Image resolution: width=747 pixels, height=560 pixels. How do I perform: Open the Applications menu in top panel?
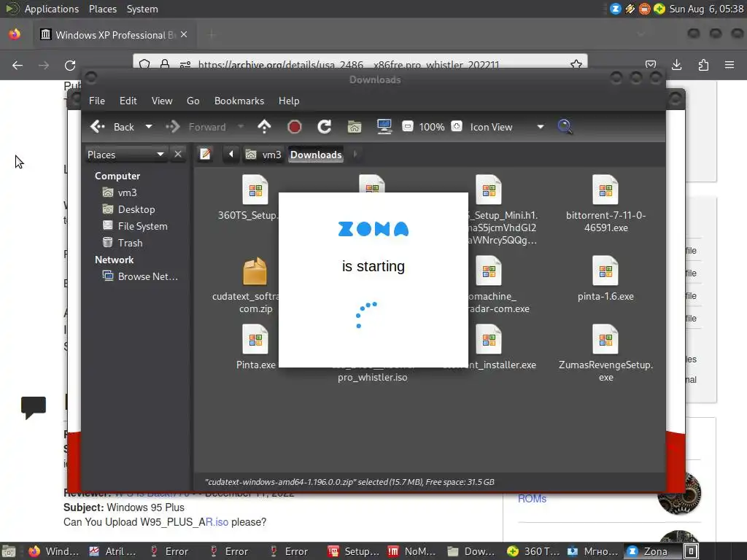click(52, 9)
